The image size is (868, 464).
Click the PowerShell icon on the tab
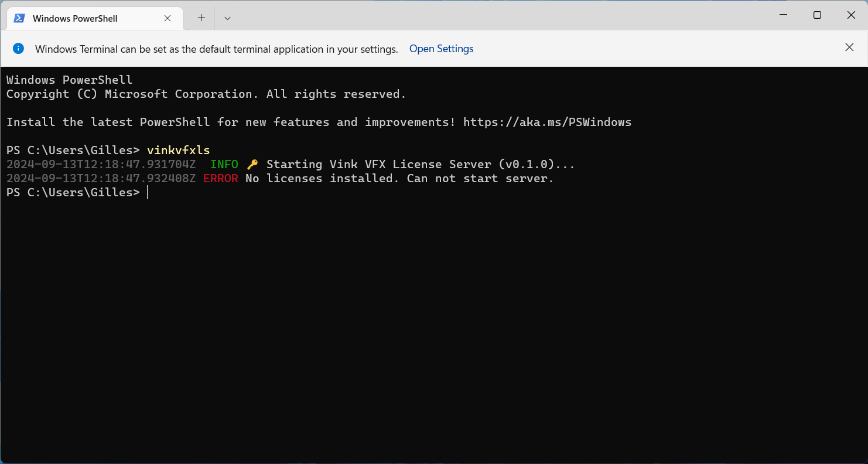coord(19,18)
